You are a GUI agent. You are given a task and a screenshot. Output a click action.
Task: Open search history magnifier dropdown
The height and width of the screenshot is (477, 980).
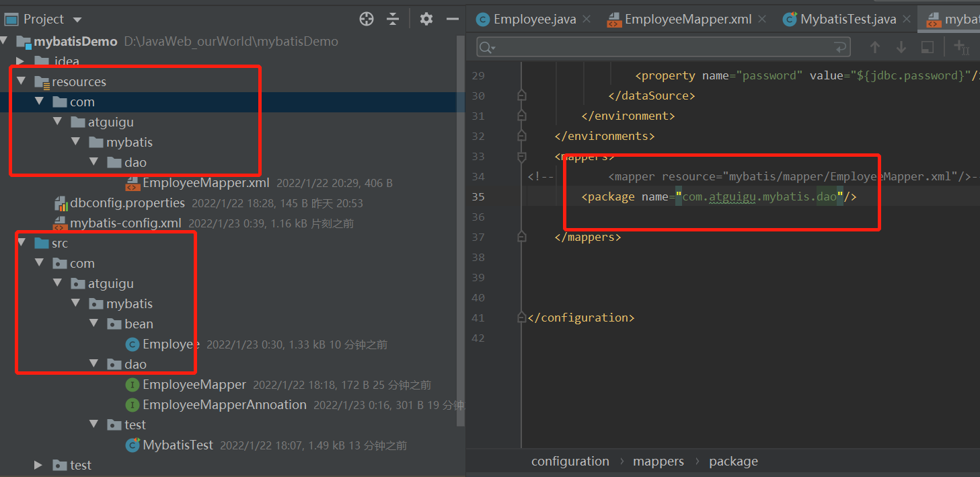click(x=487, y=47)
